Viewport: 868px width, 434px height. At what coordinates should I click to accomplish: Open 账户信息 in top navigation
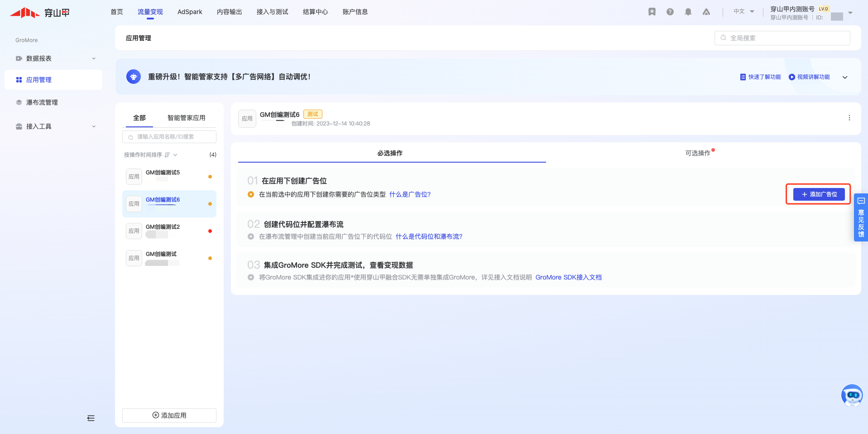point(355,12)
